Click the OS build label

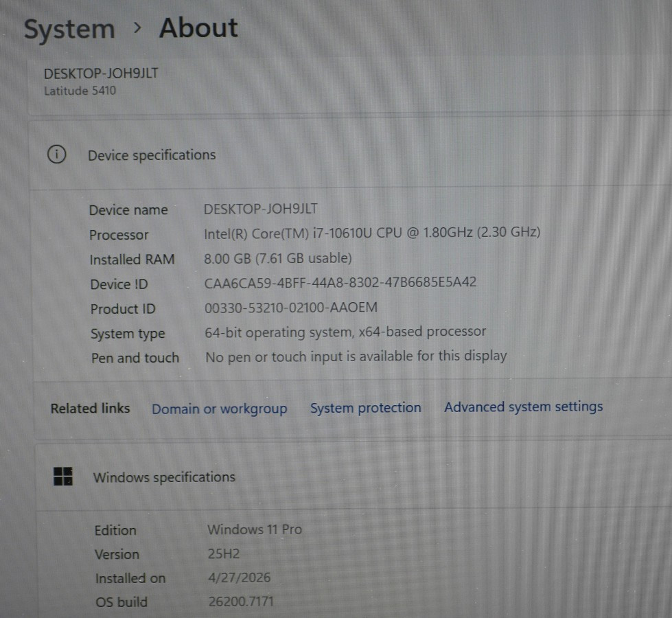point(121,602)
